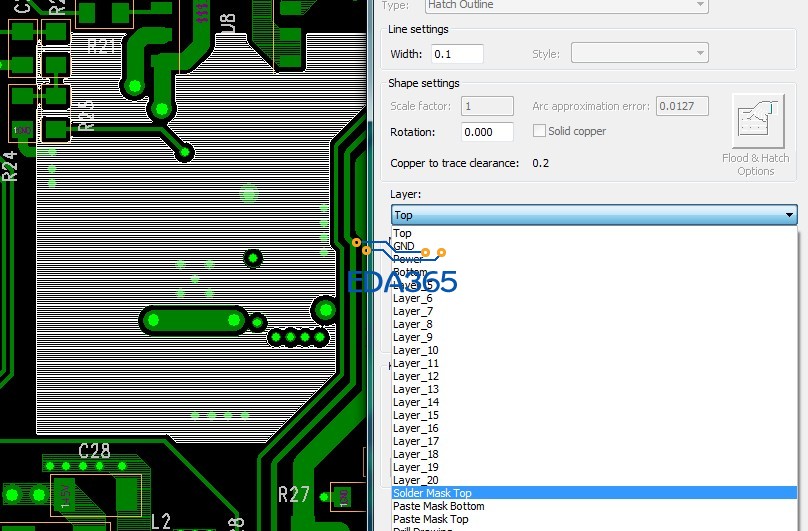Click the Scale factor field
The image size is (808, 531).
[x=487, y=106]
